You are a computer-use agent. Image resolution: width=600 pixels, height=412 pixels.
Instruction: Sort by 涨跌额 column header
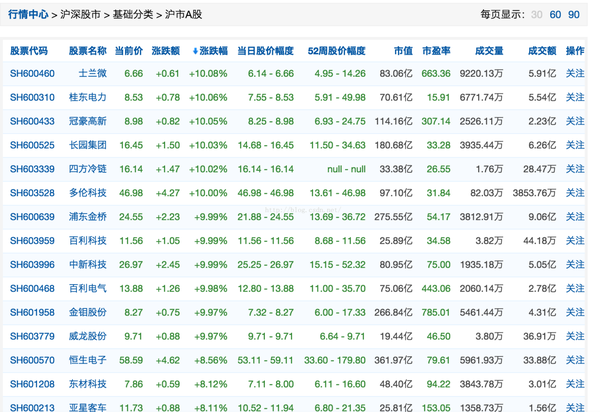pyautogui.click(x=166, y=51)
